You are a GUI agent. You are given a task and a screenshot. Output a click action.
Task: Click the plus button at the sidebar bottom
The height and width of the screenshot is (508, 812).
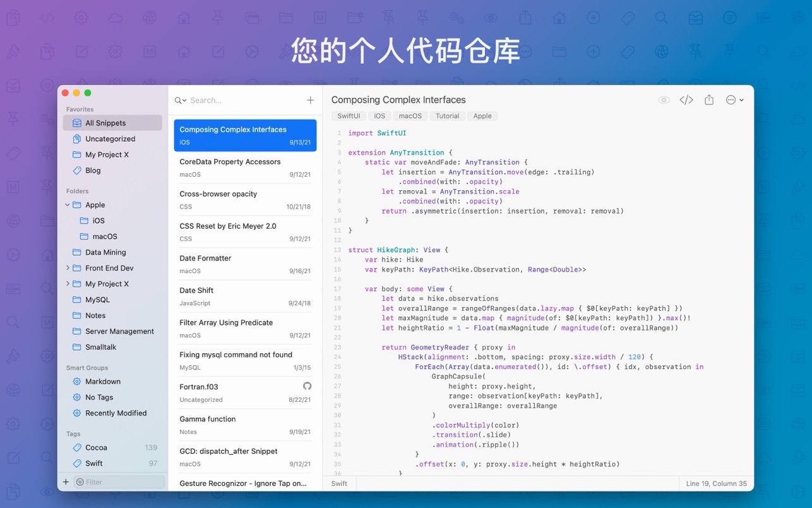66,482
